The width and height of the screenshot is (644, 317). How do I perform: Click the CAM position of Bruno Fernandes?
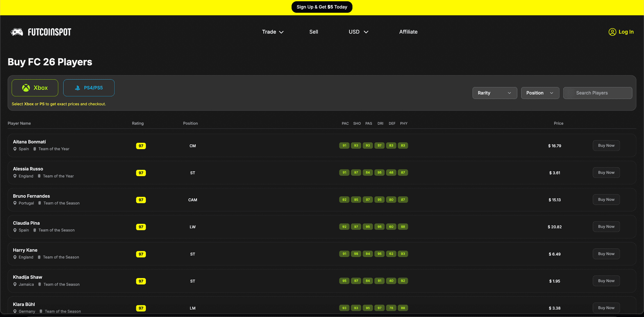[x=193, y=200]
